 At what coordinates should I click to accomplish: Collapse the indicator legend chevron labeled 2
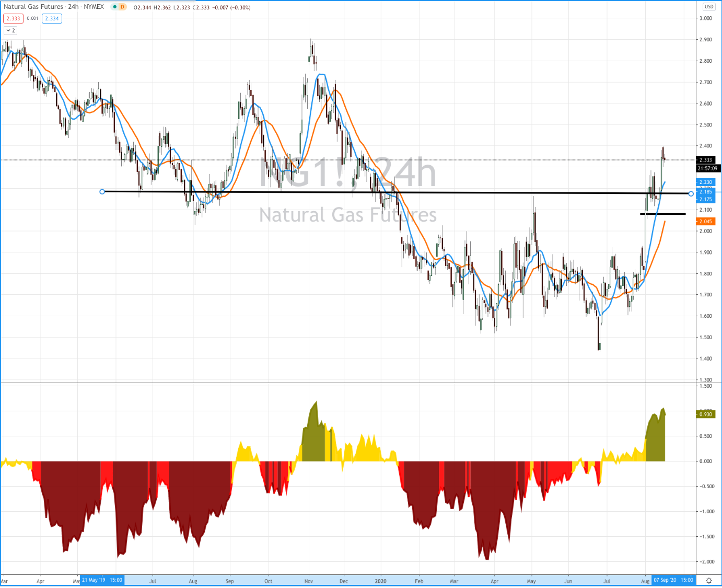10,30
